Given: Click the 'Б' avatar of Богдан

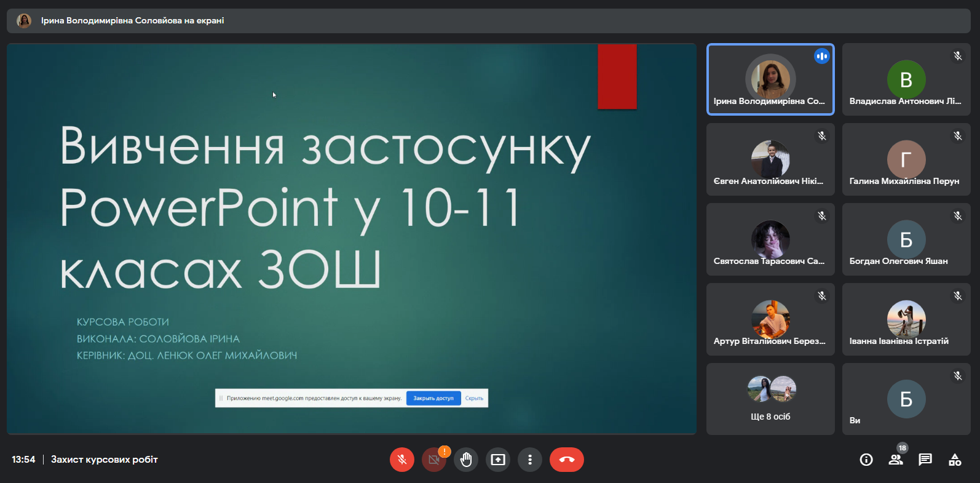Looking at the screenshot, I should 906,239.
